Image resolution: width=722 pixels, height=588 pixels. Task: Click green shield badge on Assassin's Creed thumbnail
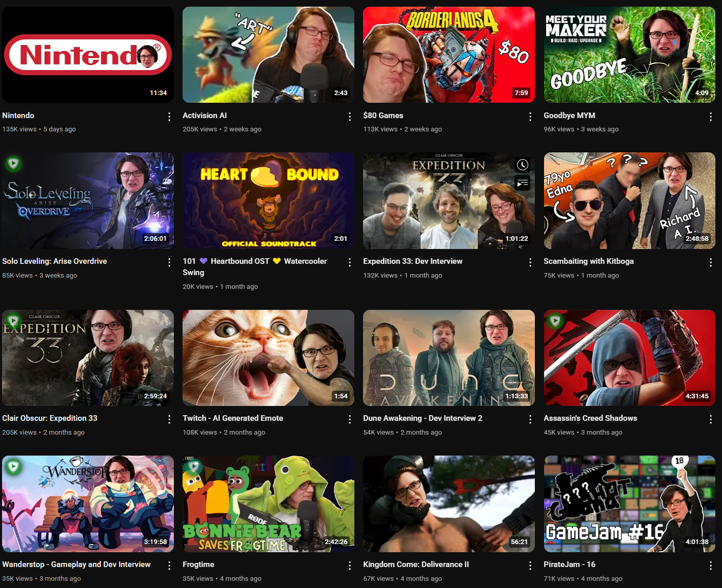[x=555, y=321]
